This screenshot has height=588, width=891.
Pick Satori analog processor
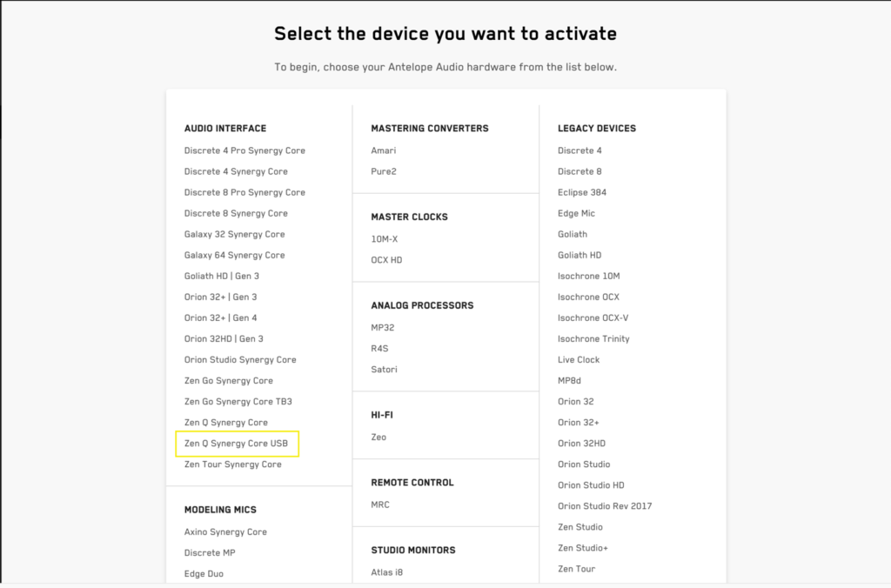384,370
